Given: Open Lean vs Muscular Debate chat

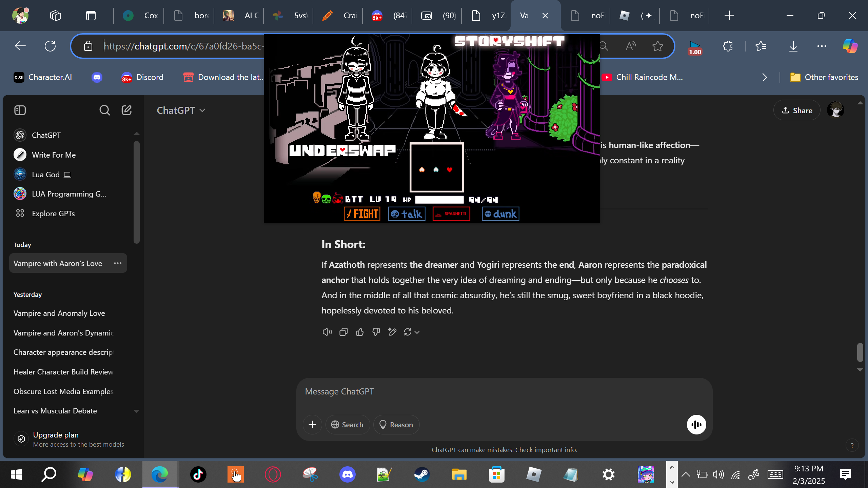Looking at the screenshot, I should (x=68, y=411).
